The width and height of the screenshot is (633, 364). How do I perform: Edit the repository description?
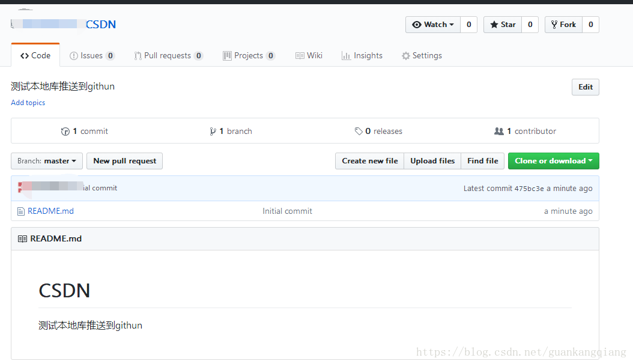click(586, 87)
